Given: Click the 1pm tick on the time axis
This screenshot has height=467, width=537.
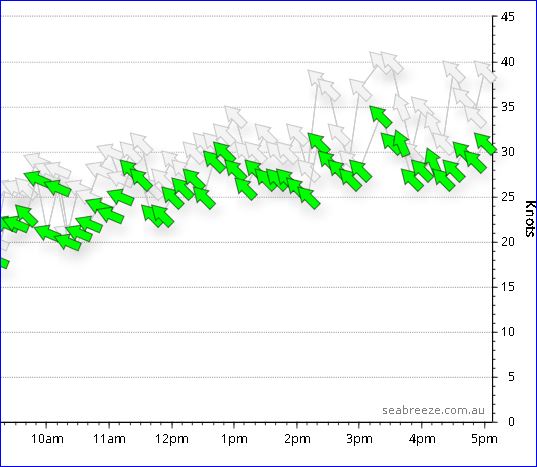Looking at the screenshot, I should point(234,425).
